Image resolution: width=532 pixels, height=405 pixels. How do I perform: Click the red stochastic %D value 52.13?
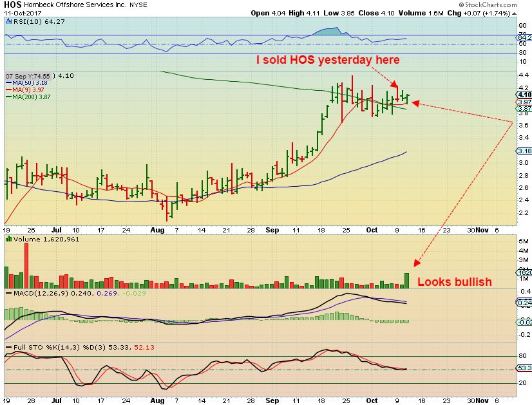[144, 347]
